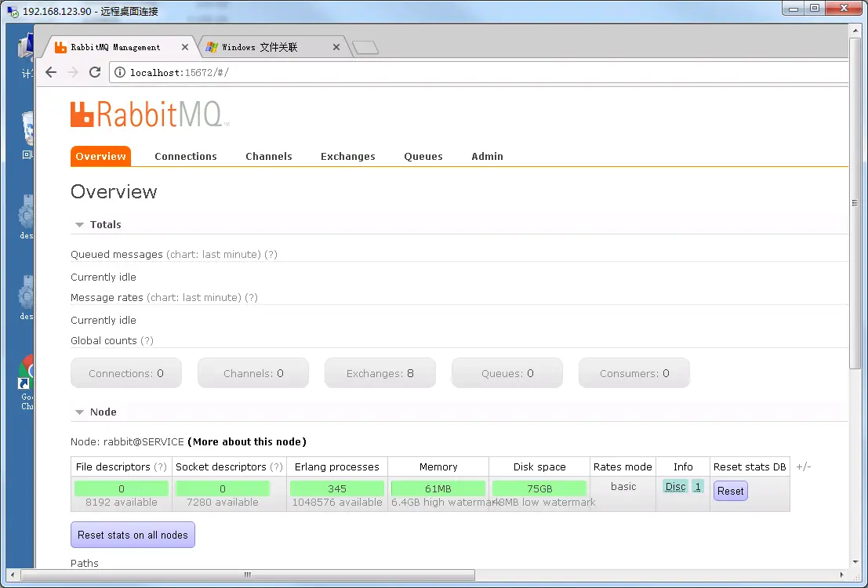Screen dimensions: 868x588
Task: Click the Paths heading
Action: pos(85,563)
